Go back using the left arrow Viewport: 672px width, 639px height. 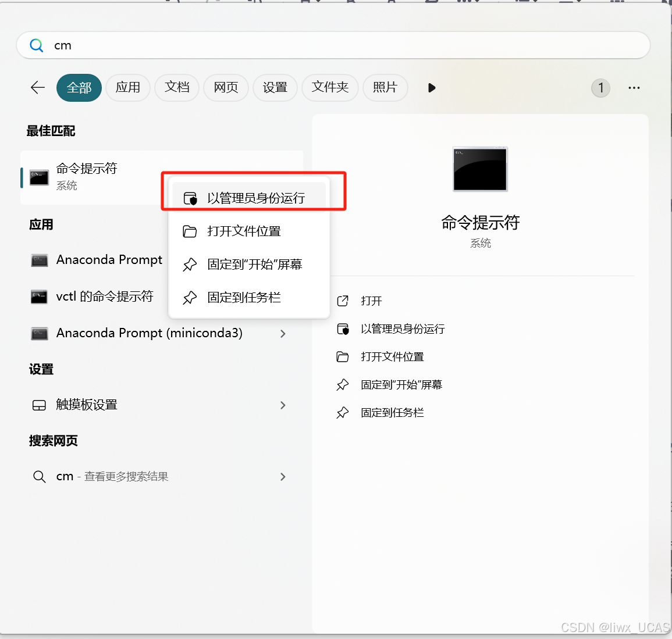[38, 87]
